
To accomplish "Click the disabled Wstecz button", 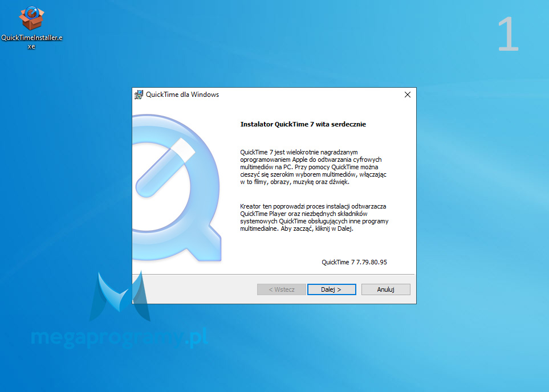I will pos(282,289).
